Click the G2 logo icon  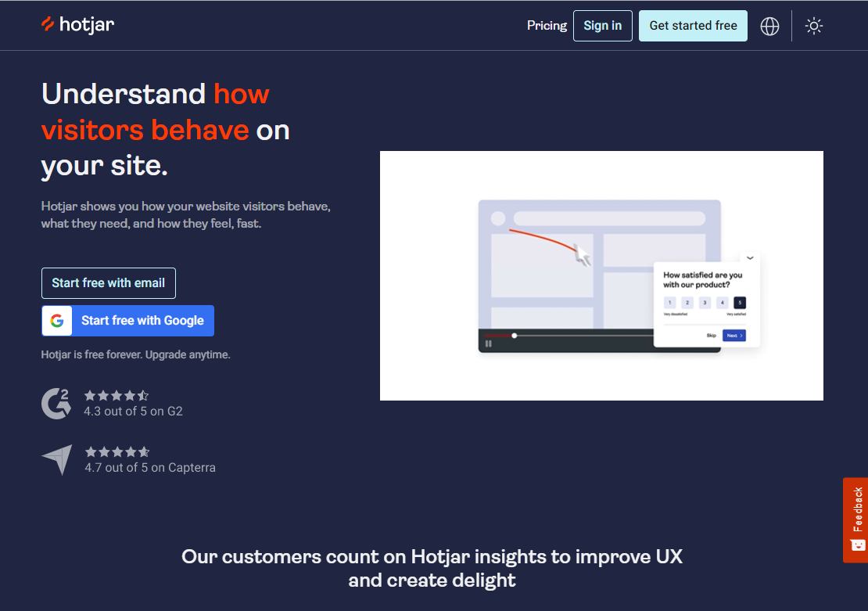pos(56,403)
